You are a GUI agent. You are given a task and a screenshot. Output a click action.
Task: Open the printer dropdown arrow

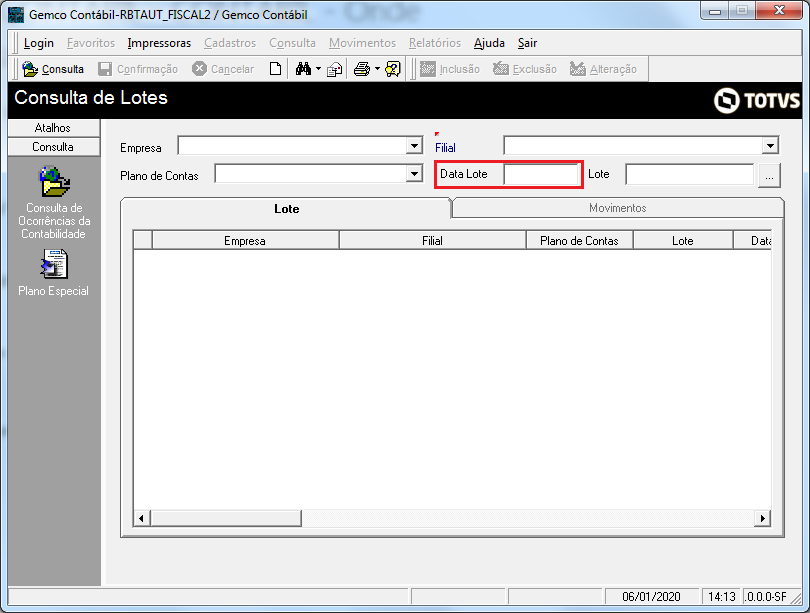tap(377, 69)
